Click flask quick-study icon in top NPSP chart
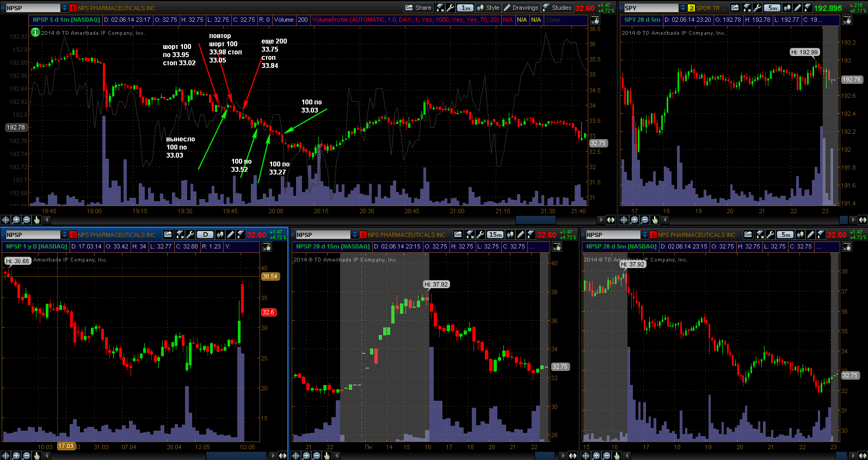The image size is (868, 460). tap(440, 8)
